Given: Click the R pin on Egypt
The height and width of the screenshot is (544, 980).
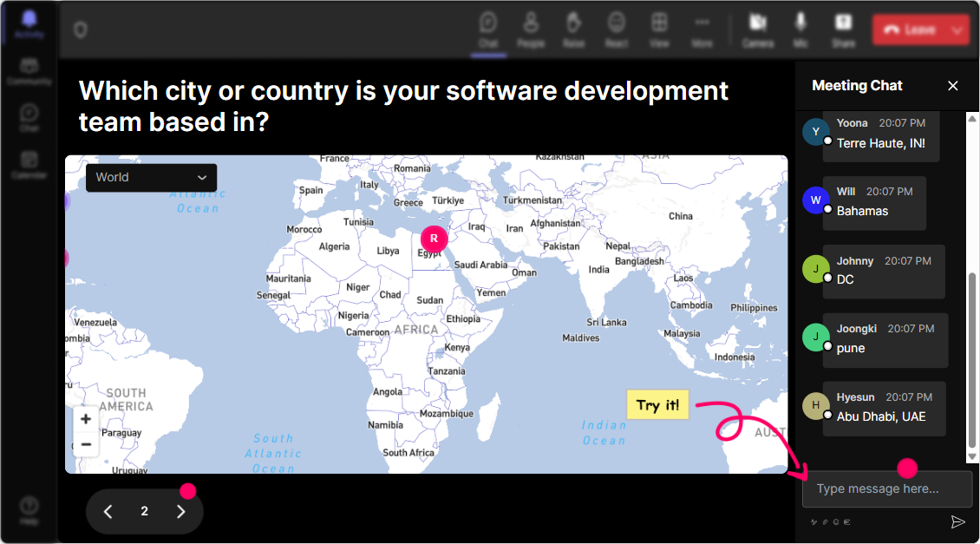Looking at the screenshot, I should tap(434, 239).
